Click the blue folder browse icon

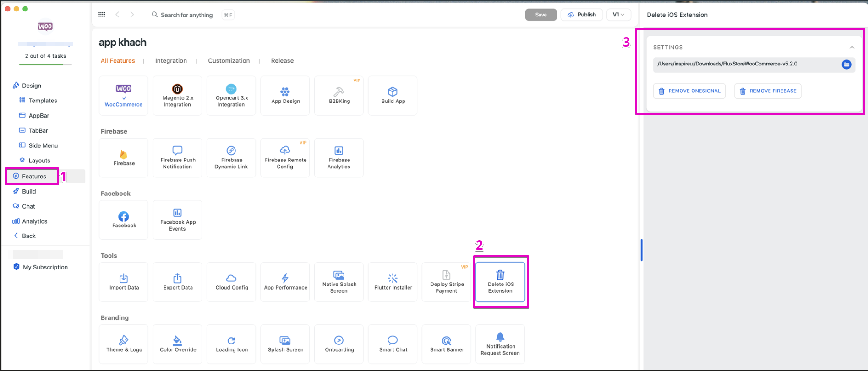click(846, 65)
